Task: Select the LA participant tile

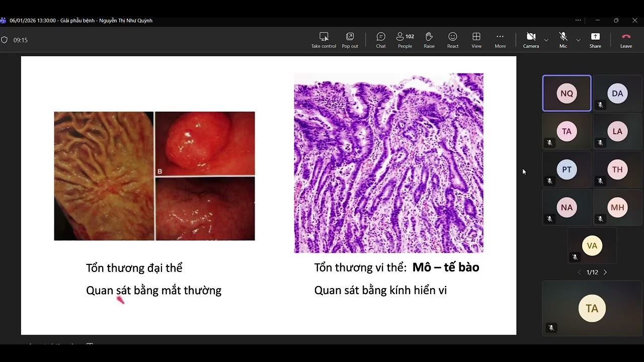Action: coord(617,131)
